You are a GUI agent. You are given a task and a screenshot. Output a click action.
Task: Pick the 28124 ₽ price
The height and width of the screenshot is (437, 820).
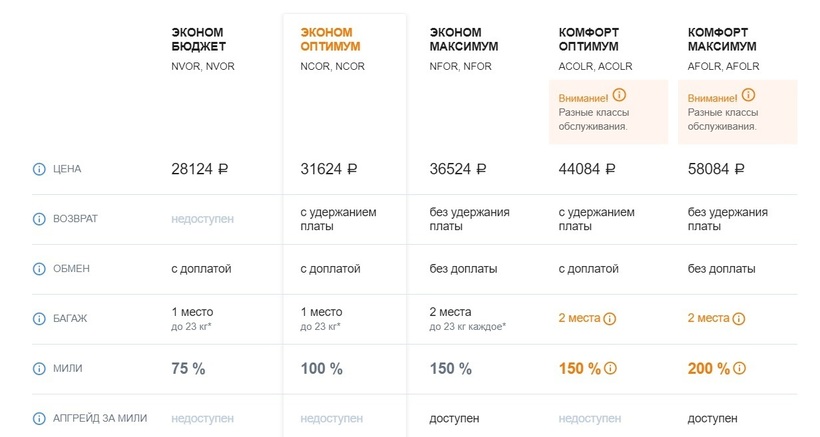(200, 169)
